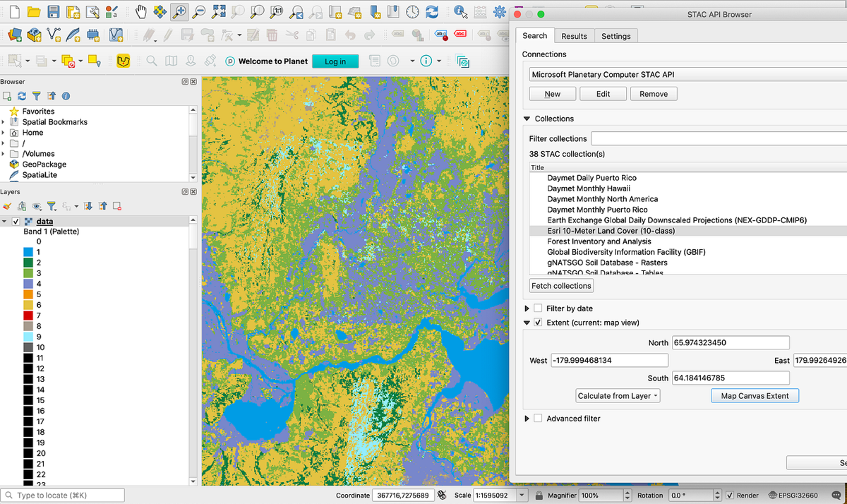Image resolution: width=847 pixels, height=504 pixels.
Task: Activate the Zoom Out magnifier tool
Action: coord(199,12)
